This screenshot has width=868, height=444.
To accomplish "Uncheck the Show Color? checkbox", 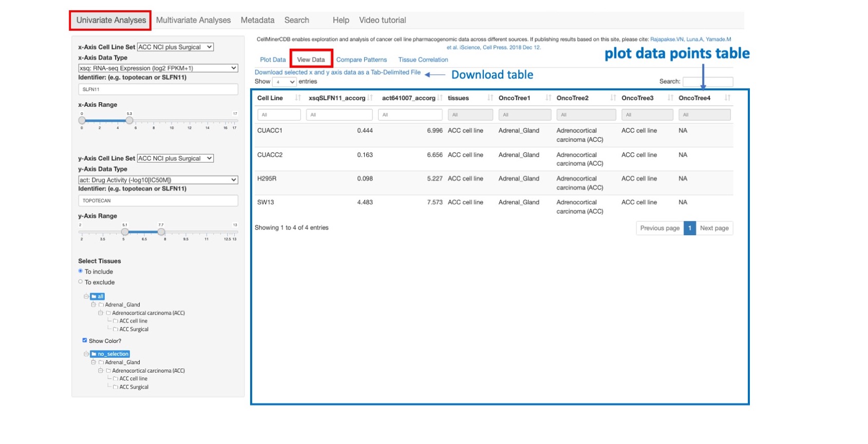I will pyautogui.click(x=85, y=340).
